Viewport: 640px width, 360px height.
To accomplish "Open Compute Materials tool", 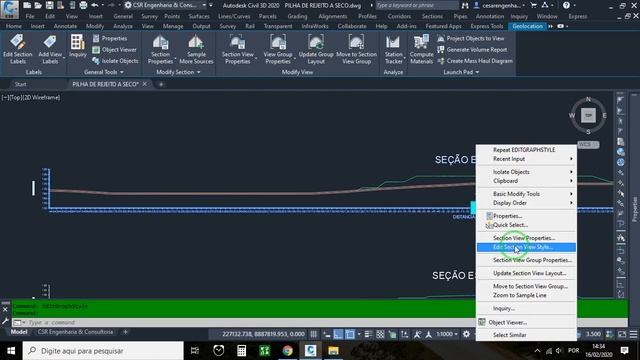I will [421, 49].
